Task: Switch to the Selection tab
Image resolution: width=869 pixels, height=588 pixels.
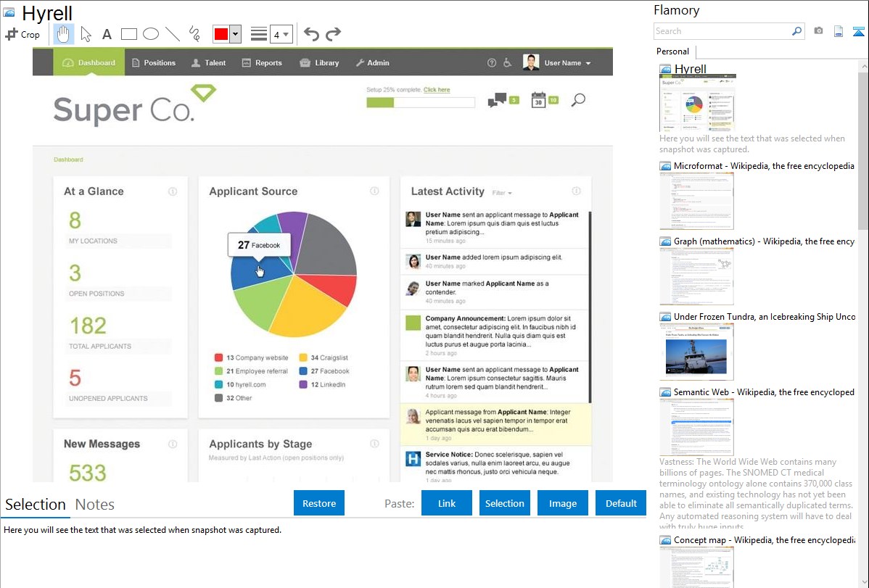Action: [35, 505]
